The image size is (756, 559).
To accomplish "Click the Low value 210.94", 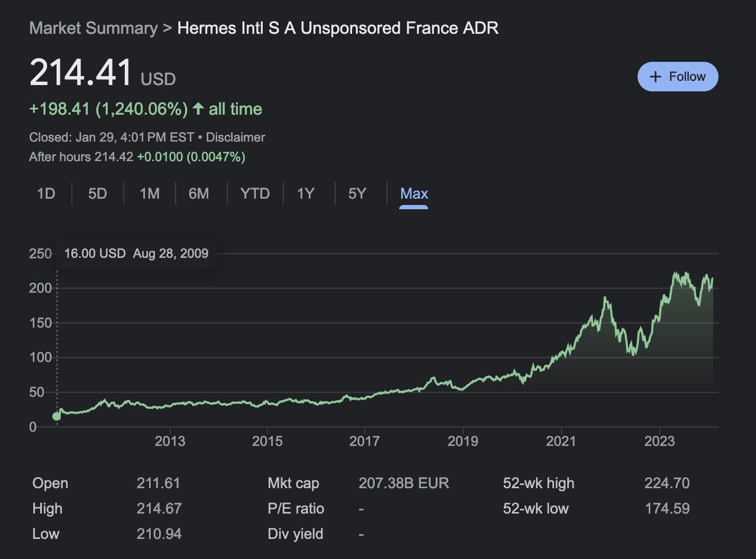I will point(159,534).
